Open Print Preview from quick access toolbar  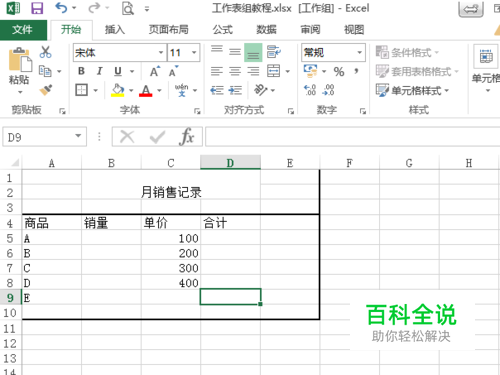[128, 8]
